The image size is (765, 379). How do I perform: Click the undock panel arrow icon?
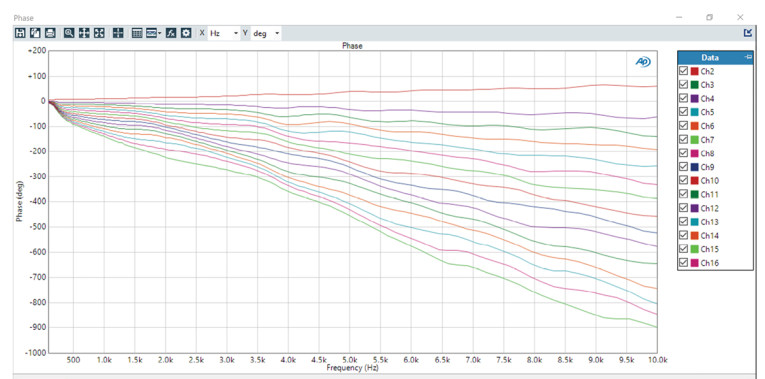point(748,33)
